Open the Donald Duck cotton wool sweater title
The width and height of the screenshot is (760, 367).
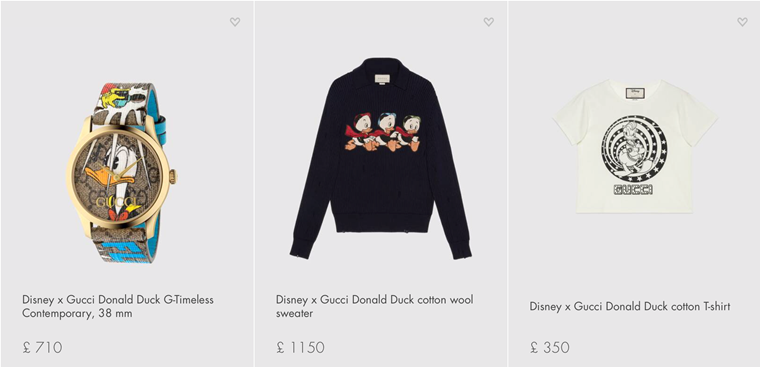coord(375,306)
